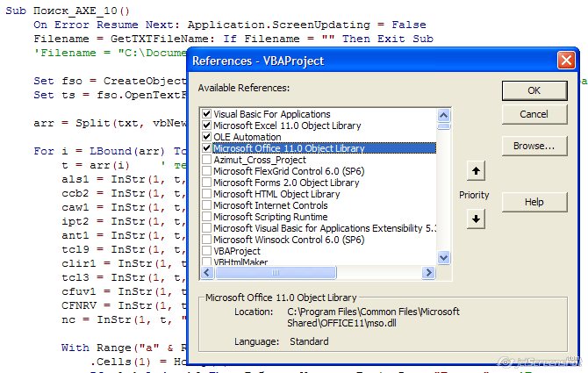Enable Azimut_Cross_Project reference checkbox

click(x=206, y=160)
